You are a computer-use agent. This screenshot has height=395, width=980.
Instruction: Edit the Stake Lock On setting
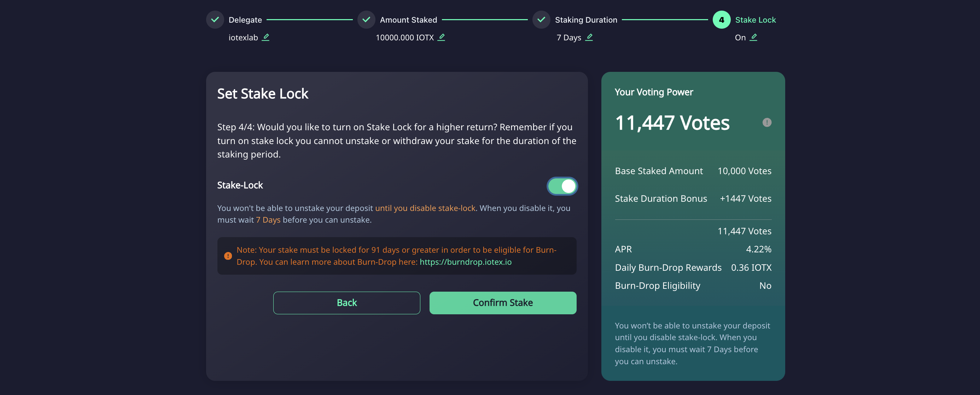click(753, 37)
